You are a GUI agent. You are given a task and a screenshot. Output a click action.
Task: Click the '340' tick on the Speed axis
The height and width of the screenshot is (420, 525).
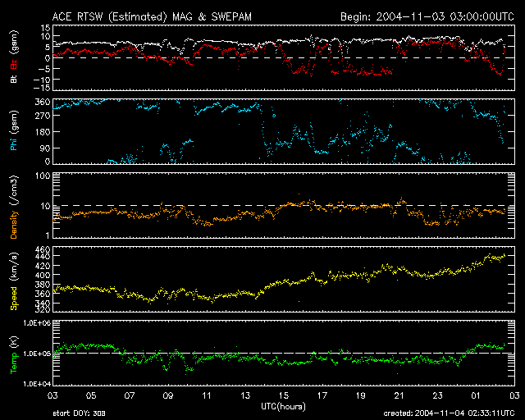coord(43,304)
